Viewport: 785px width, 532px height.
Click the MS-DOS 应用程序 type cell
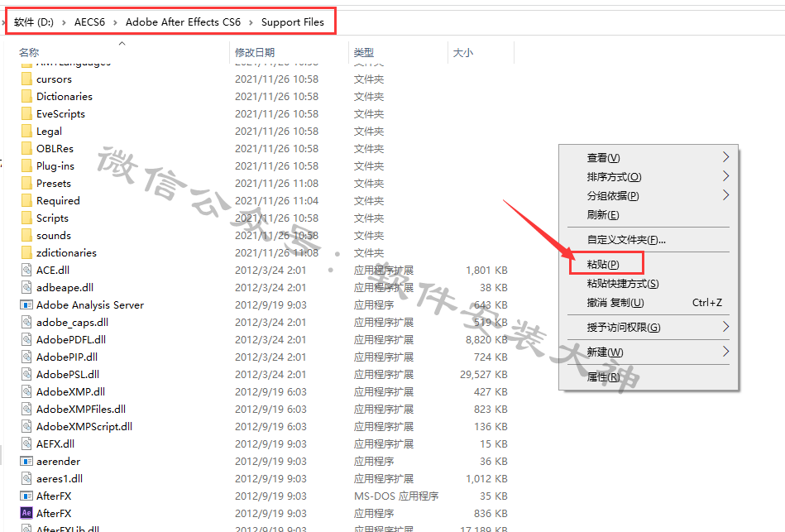point(396,496)
